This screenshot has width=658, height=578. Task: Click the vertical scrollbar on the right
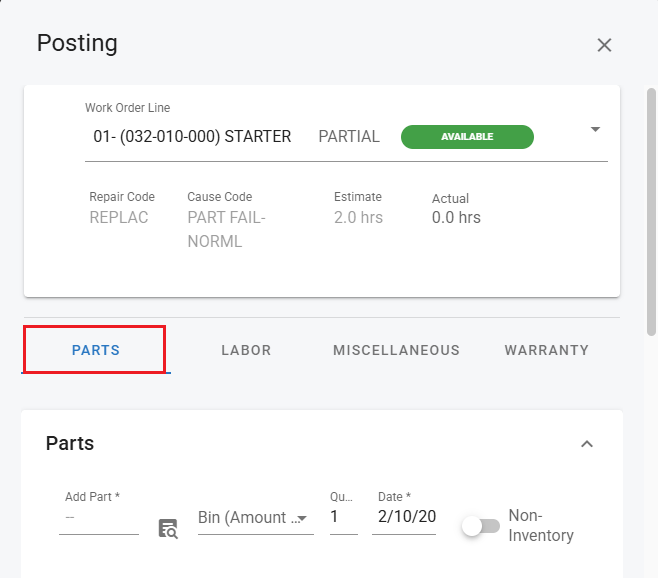pos(652,210)
